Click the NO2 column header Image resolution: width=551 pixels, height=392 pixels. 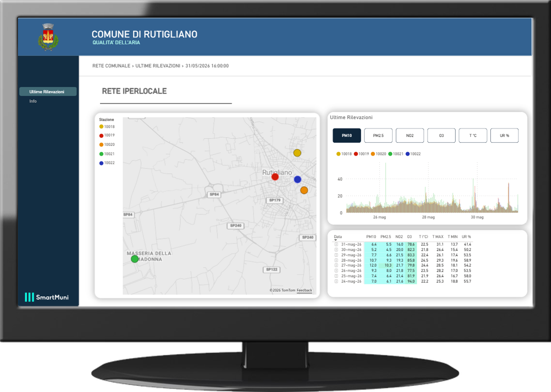tap(399, 237)
